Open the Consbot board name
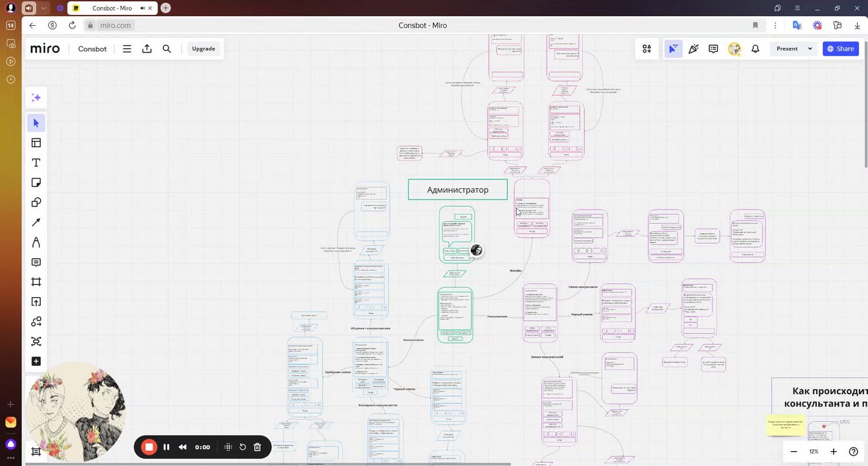 coord(92,49)
